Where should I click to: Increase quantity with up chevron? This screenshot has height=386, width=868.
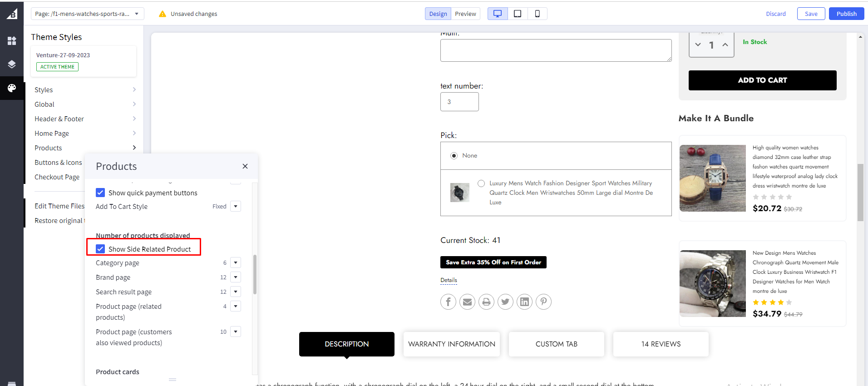[x=725, y=45]
